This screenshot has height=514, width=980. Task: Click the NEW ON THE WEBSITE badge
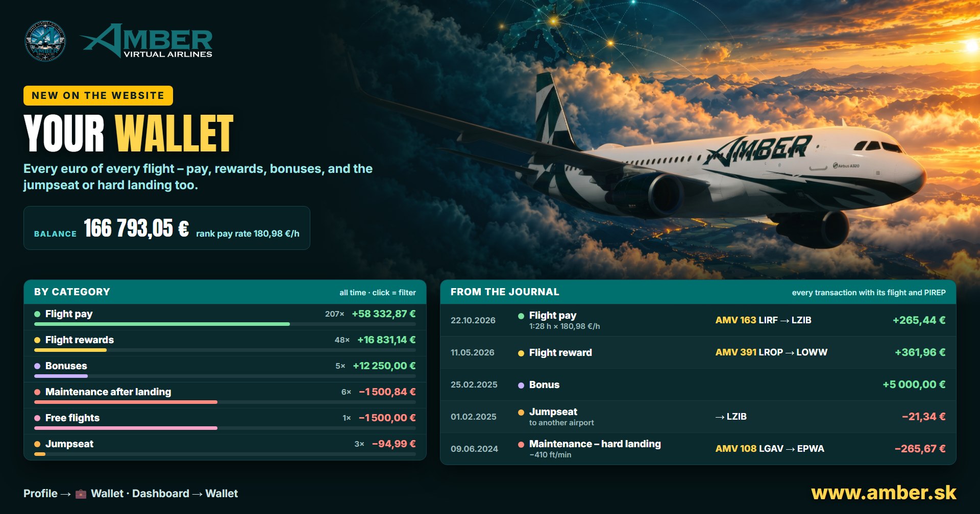[x=98, y=95]
